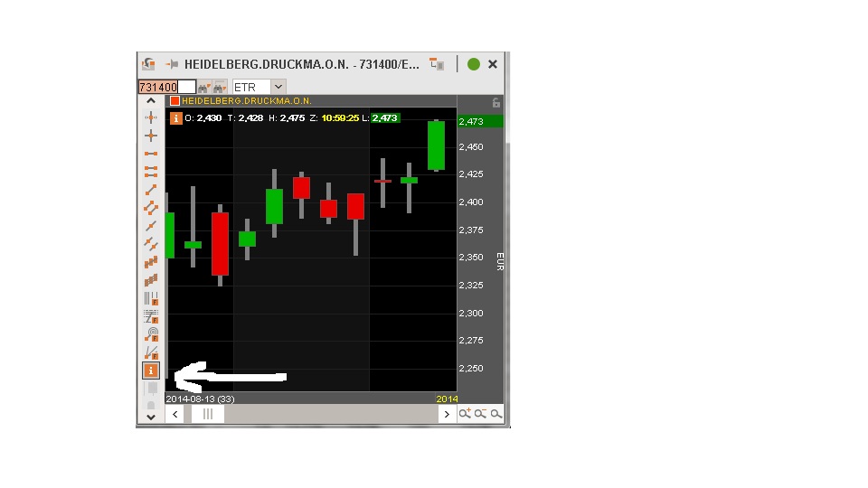Viewport: 868px width, 488px height.
Task: Toggle the orange info tool in sidebar
Action: coord(151,371)
